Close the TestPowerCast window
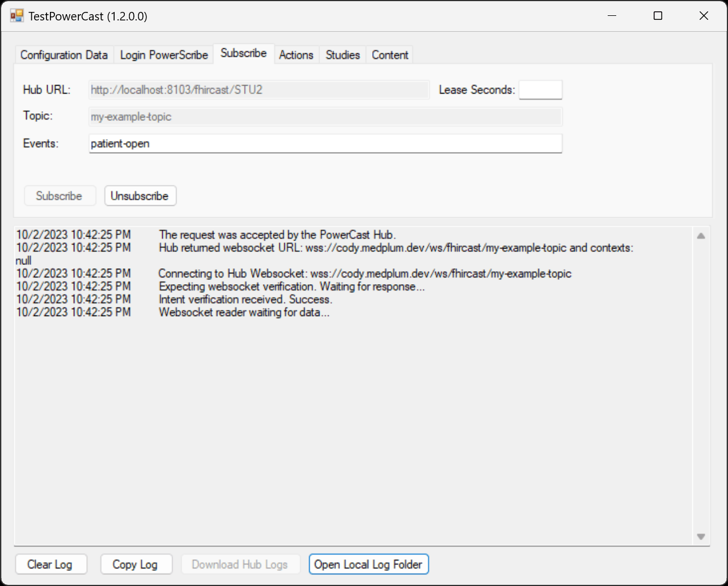 [704, 16]
